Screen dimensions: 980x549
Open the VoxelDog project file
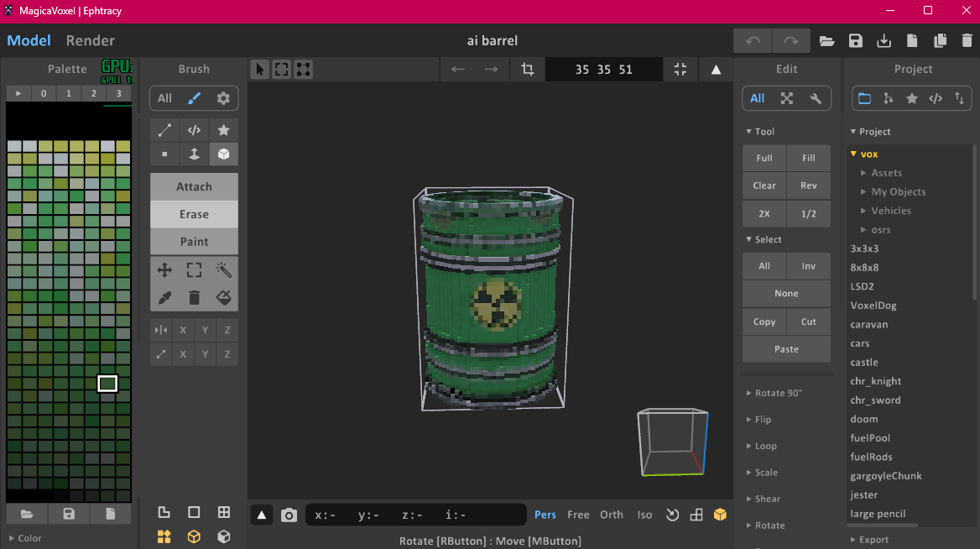(873, 305)
